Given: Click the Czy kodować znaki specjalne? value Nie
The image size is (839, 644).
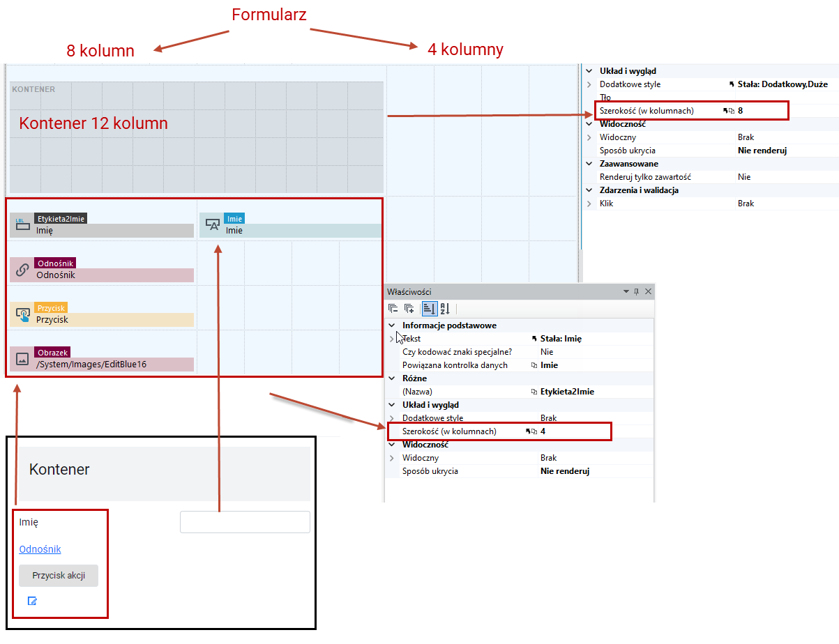Looking at the screenshot, I should (x=547, y=352).
